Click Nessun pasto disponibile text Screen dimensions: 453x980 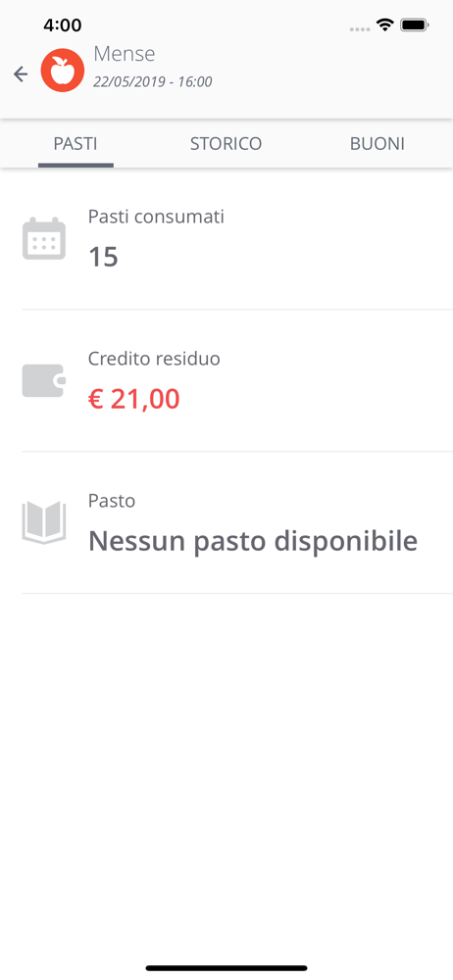[253, 541]
